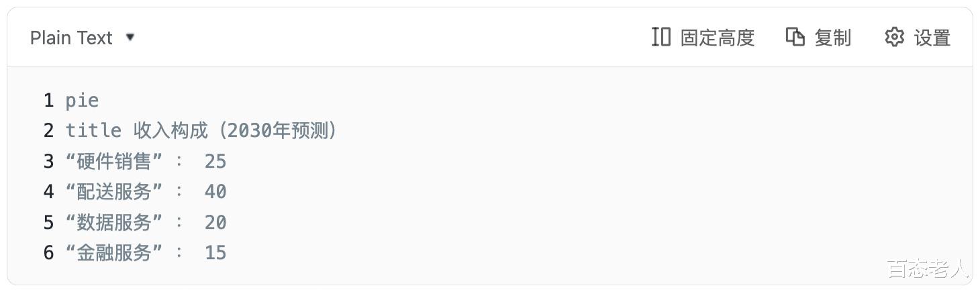Click line number 1 in gutter
980x292 pixels.
click(x=48, y=101)
